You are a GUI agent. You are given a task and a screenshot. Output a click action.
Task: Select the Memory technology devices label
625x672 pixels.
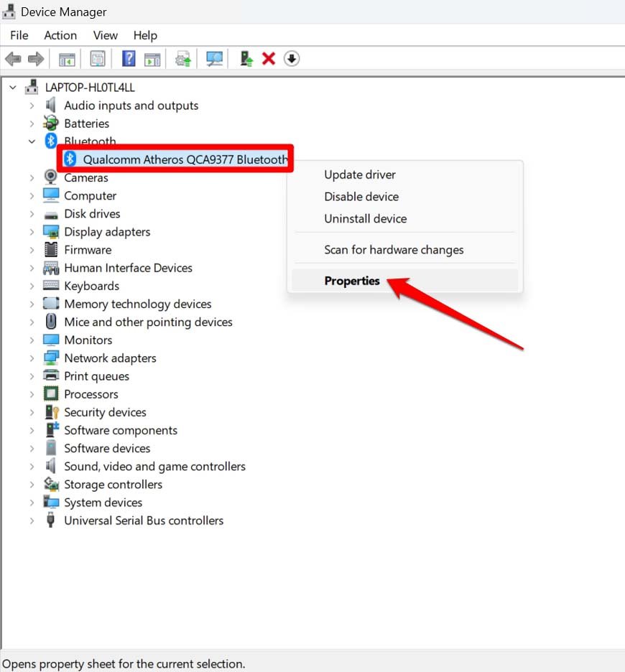[x=138, y=304]
